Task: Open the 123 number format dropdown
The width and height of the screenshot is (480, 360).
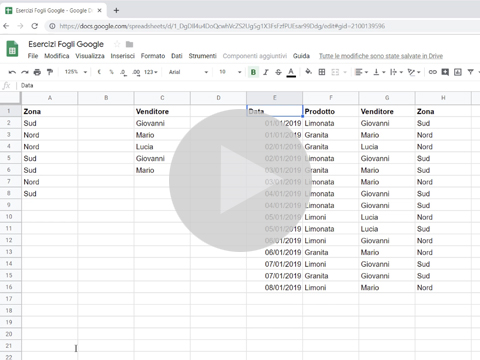Action: click(x=151, y=72)
